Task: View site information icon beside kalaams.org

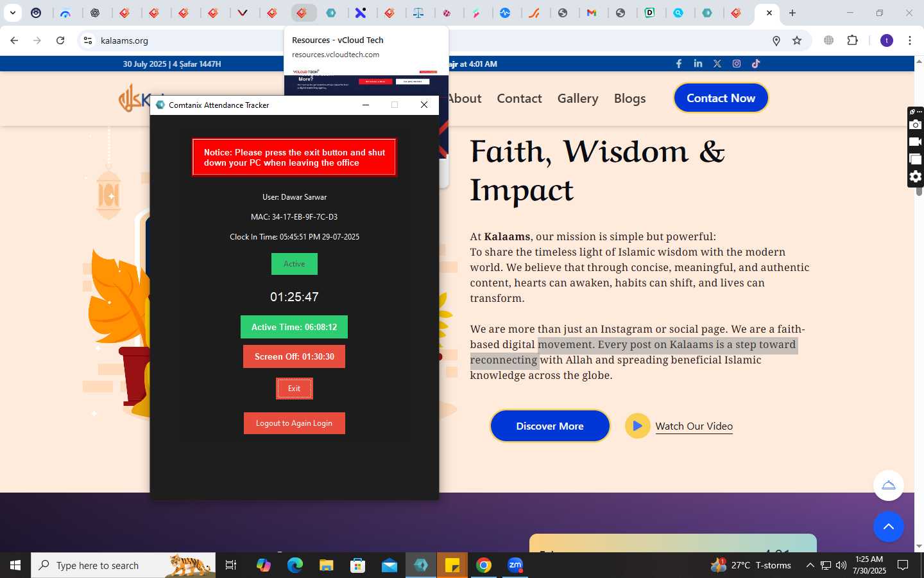Action: pos(88,40)
